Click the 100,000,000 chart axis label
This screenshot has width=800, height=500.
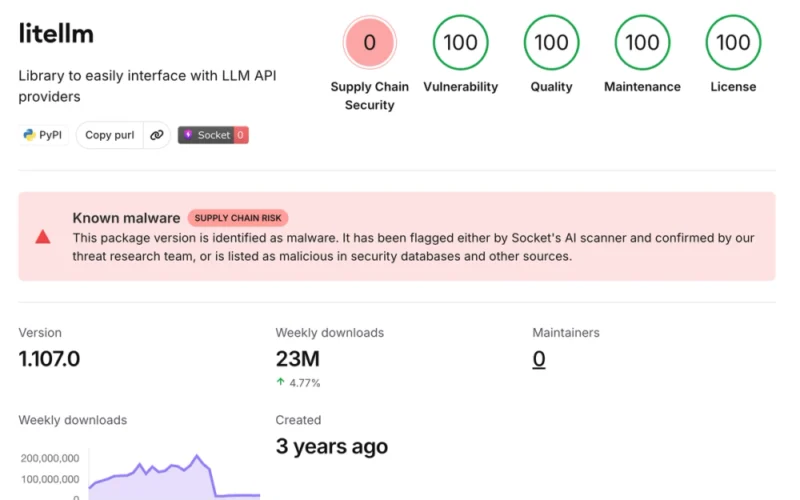click(x=50, y=479)
